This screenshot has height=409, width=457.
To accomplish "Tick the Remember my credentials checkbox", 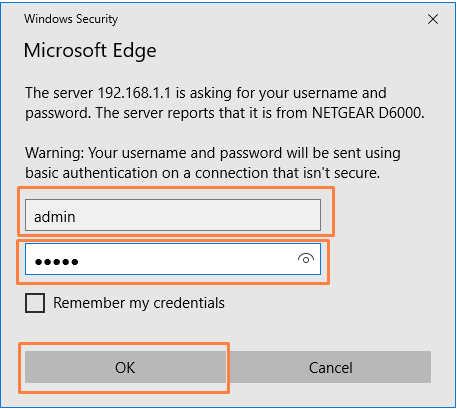I will tap(35, 303).
